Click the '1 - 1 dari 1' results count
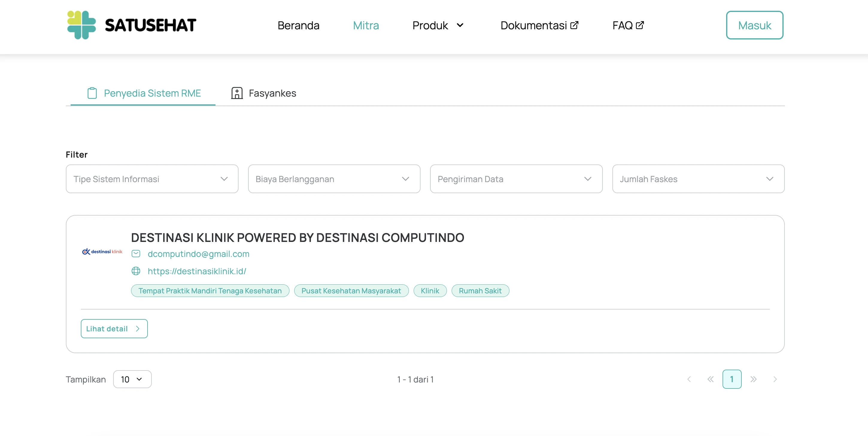Image resolution: width=868 pixels, height=436 pixels. (x=415, y=379)
